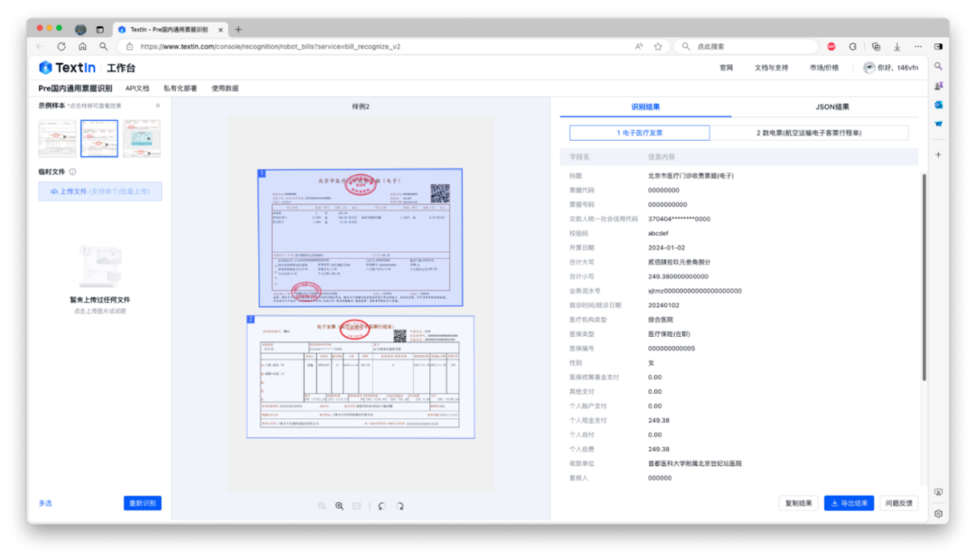Switch to the JSON结果 tab

tap(832, 107)
